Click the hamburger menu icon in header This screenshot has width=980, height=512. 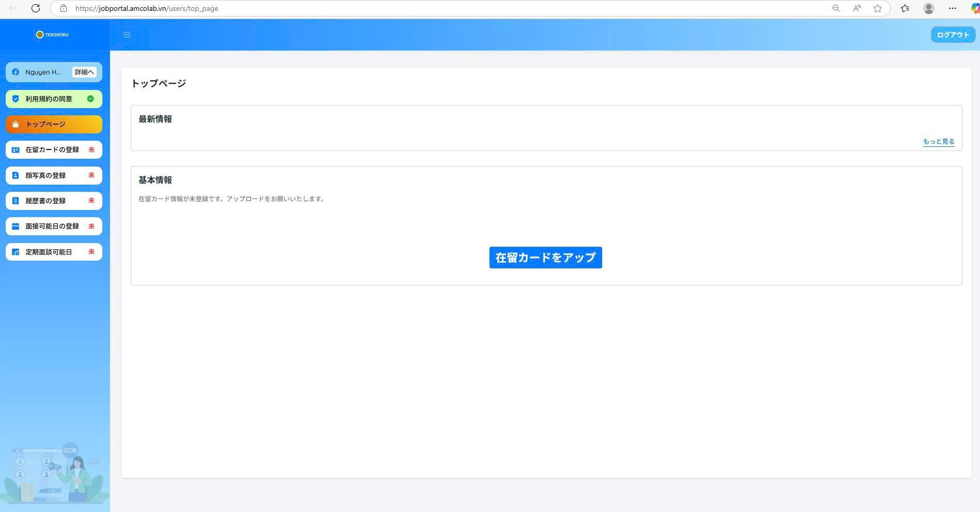127,35
